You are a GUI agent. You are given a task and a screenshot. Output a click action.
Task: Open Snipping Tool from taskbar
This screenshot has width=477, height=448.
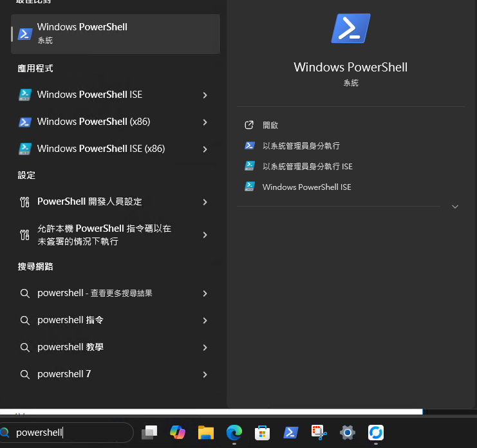(x=319, y=433)
